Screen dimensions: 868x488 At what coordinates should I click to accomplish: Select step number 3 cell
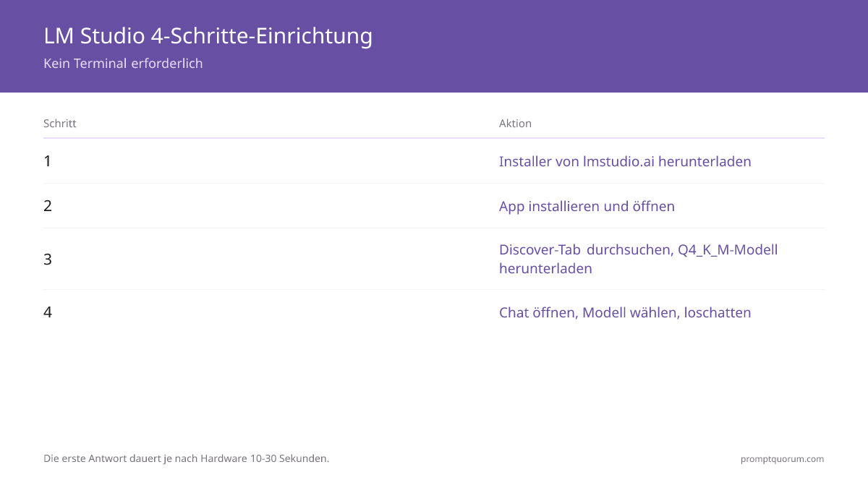click(48, 259)
